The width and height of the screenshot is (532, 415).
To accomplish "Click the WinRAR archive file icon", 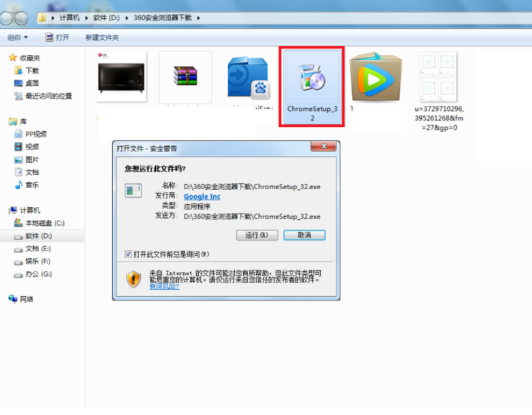I will point(185,77).
